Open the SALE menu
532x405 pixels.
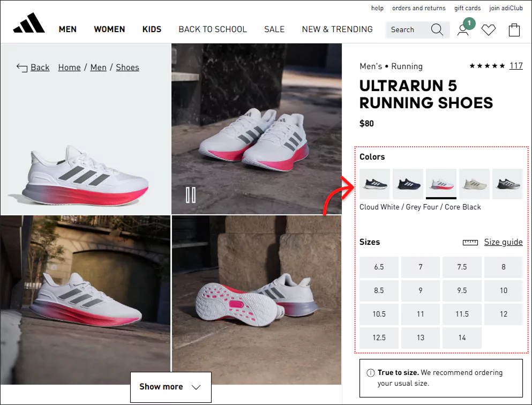pyautogui.click(x=274, y=29)
